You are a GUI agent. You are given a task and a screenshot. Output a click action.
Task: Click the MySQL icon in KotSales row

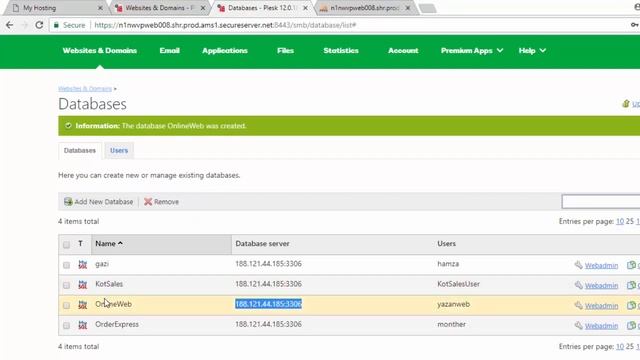pos(82,284)
